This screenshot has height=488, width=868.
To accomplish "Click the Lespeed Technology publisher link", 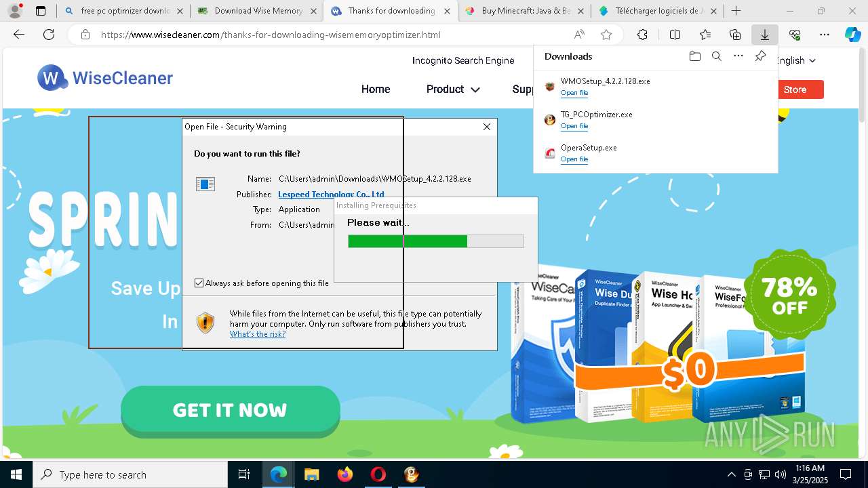I will 331,194.
